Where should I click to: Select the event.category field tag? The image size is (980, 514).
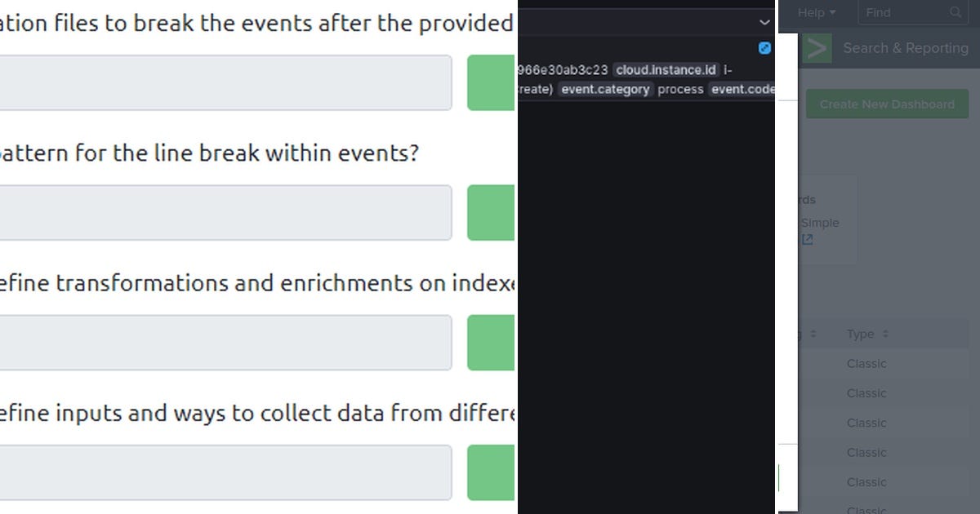tap(605, 90)
